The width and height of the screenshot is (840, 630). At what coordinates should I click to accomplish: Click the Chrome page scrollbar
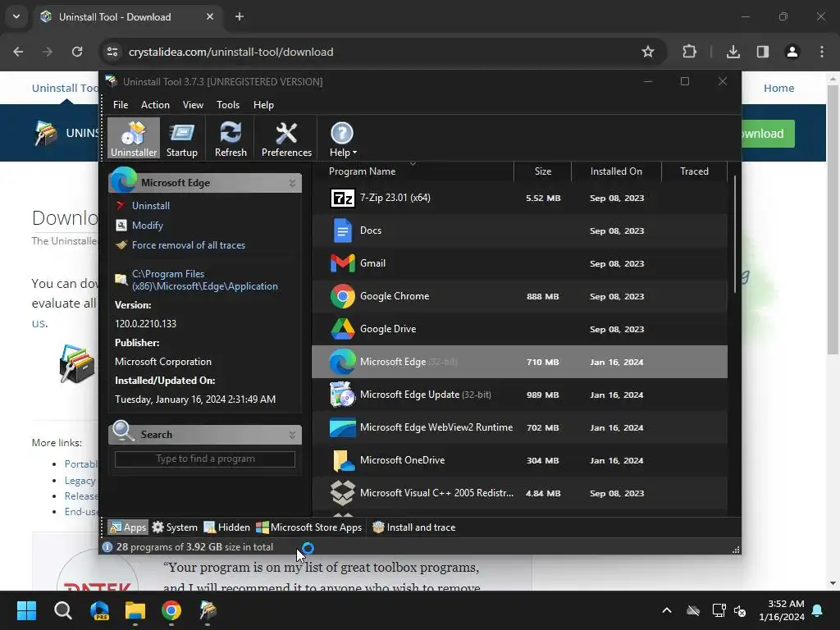833,220
